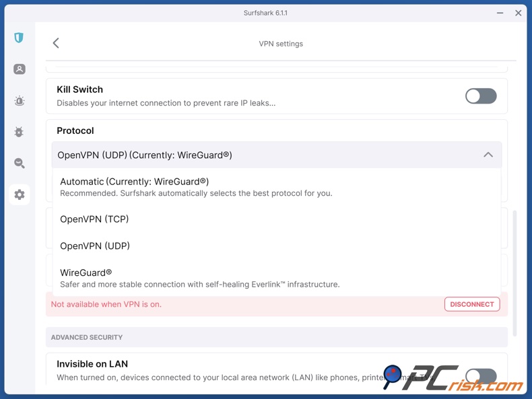Open the Settings gear icon in sidebar

click(19, 194)
